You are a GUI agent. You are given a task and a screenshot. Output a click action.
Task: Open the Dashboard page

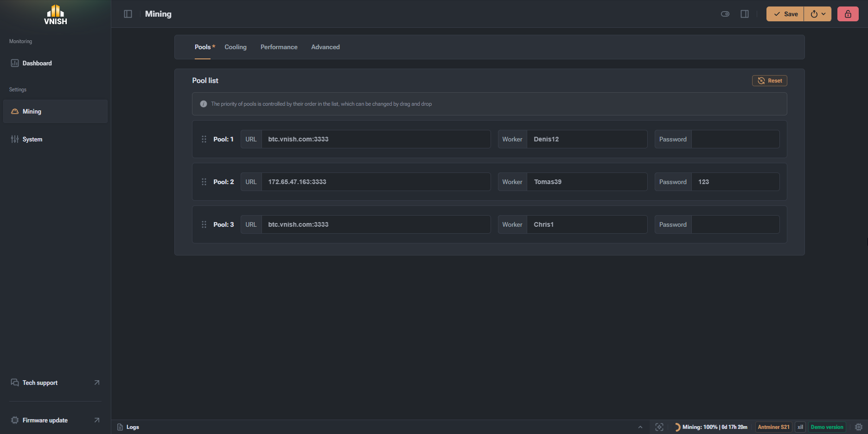[56, 63]
